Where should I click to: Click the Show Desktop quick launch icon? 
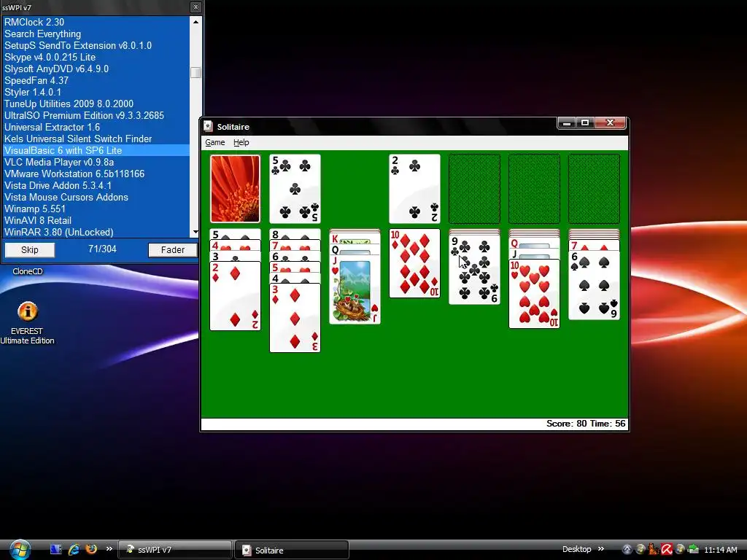[56, 550]
